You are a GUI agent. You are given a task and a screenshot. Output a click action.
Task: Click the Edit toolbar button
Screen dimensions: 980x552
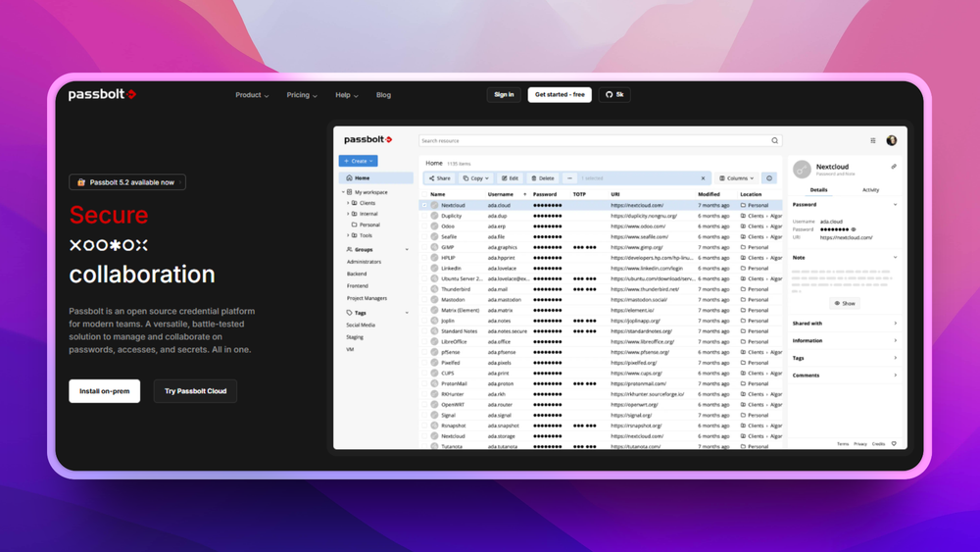pos(510,178)
